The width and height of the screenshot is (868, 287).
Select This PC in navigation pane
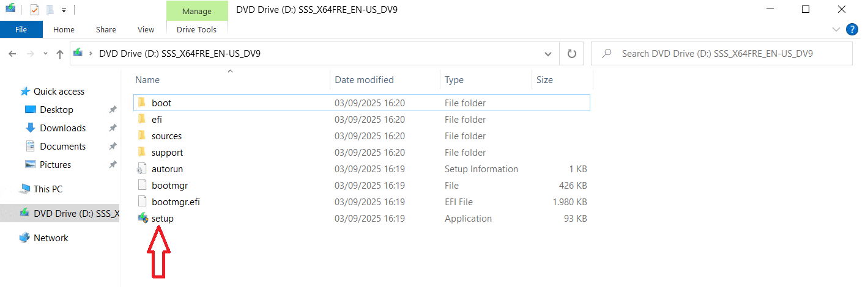[x=48, y=189]
